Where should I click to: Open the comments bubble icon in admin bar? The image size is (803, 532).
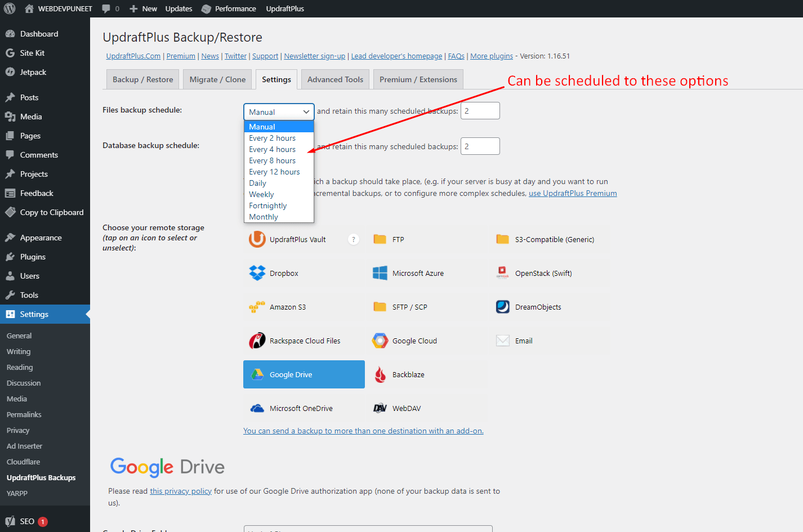point(106,8)
